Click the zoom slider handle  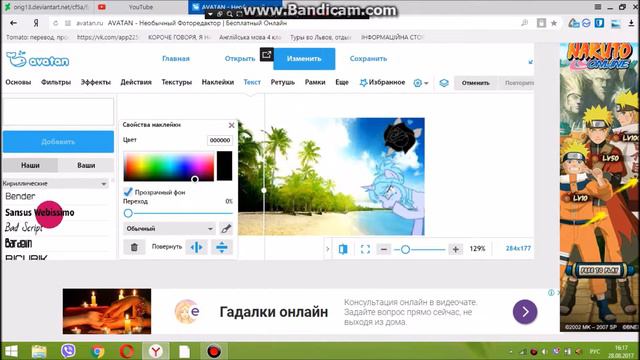click(405, 249)
